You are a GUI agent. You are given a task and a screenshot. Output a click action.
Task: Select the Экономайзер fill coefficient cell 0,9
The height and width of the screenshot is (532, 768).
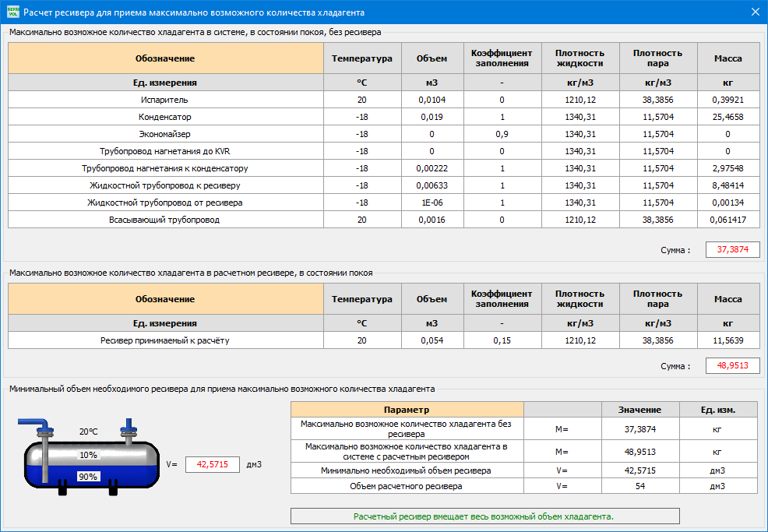[x=502, y=134]
